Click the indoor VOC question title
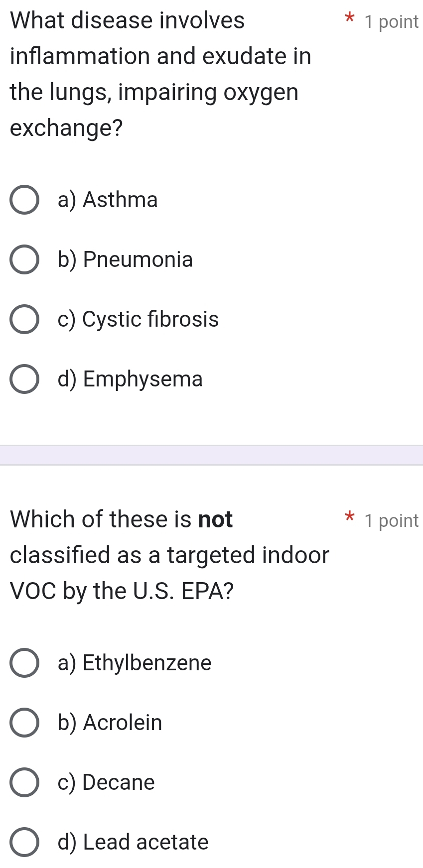Image resolution: width=423 pixels, height=868 pixels. coord(169,555)
